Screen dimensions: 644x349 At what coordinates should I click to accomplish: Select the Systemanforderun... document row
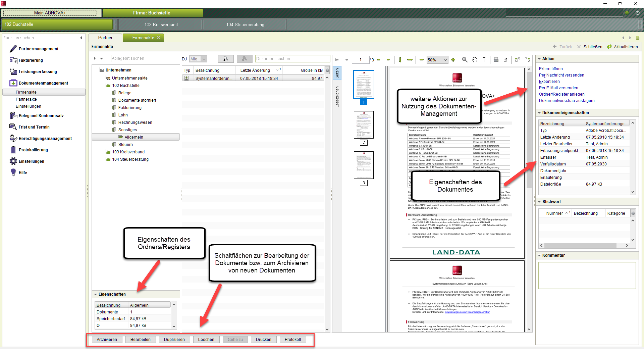(253, 78)
